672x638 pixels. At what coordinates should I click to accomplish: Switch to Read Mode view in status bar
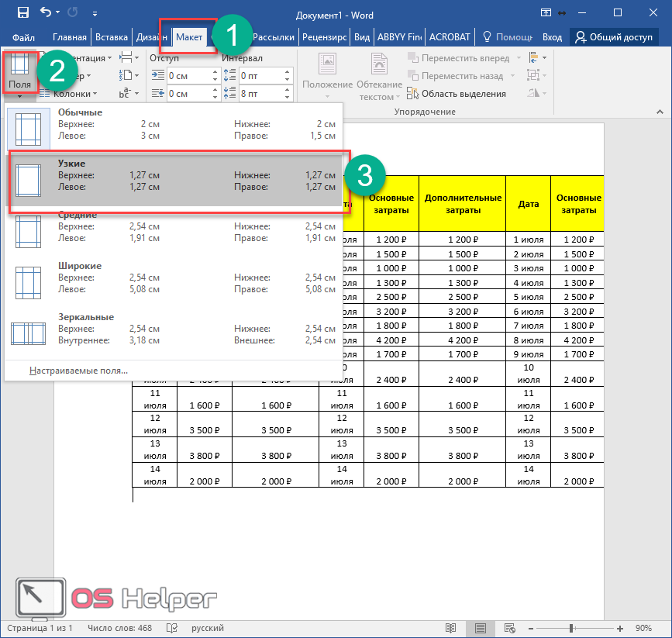[x=450, y=627]
